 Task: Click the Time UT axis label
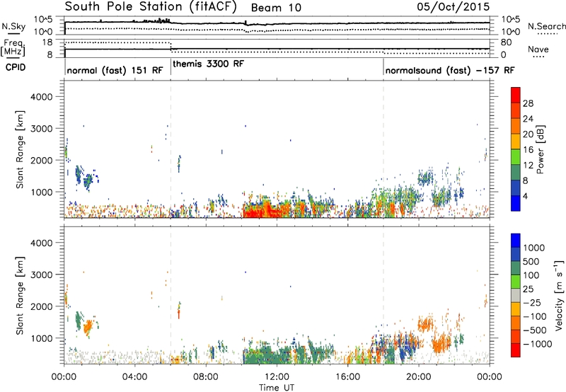(x=277, y=388)
